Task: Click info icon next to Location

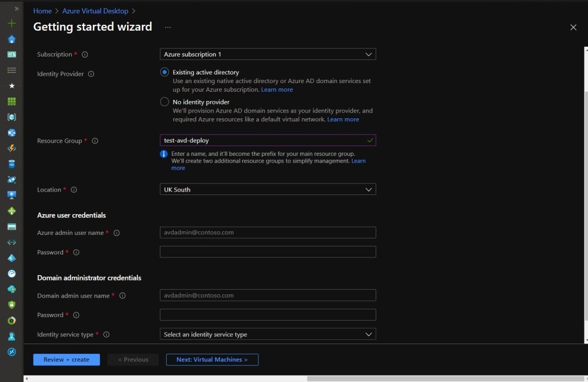Action: click(74, 190)
